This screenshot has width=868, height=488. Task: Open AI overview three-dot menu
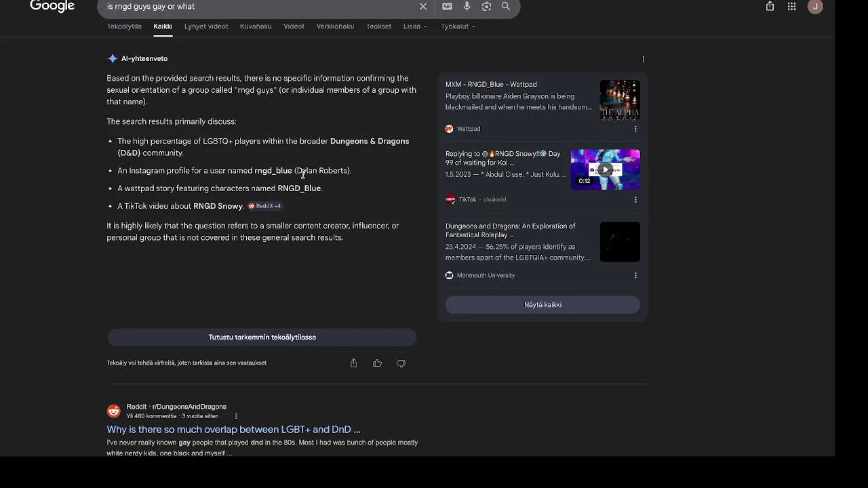(x=644, y=59)
